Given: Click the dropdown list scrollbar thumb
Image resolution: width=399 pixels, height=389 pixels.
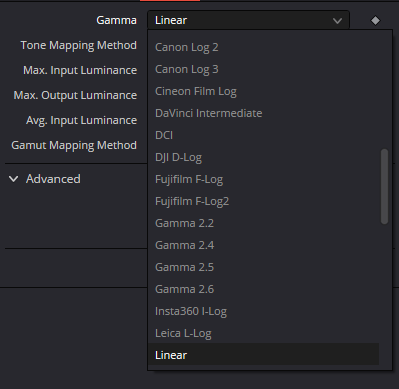Looking at the screenshot, I should click(384, 186).
